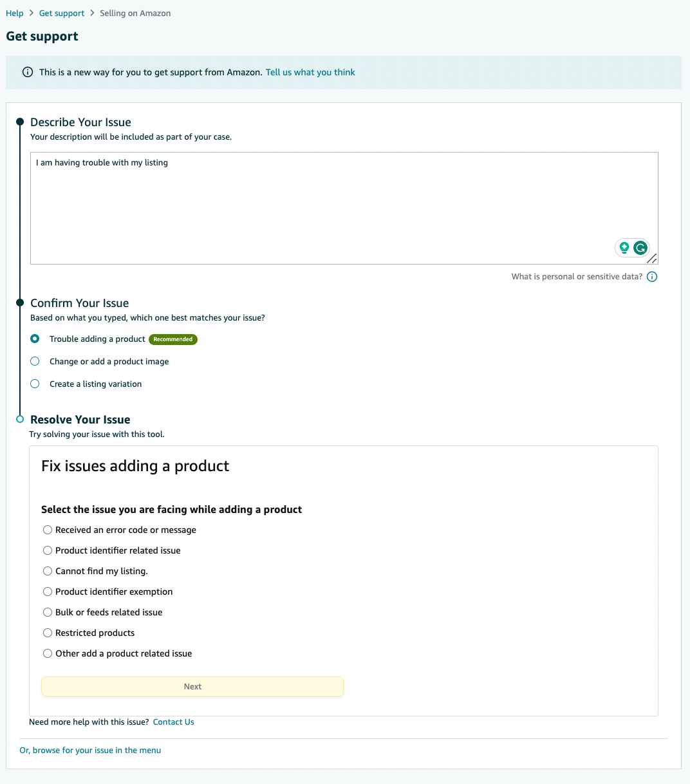Click the green lightbulb suggestion icon
The height and width of the screenshot is (784, 690).
click(624, 248)
